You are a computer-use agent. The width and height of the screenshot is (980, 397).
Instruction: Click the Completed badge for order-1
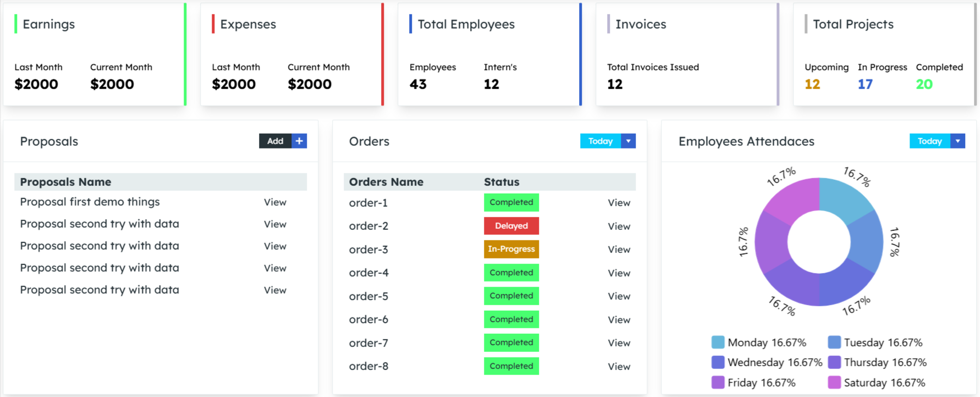[511, 202]
